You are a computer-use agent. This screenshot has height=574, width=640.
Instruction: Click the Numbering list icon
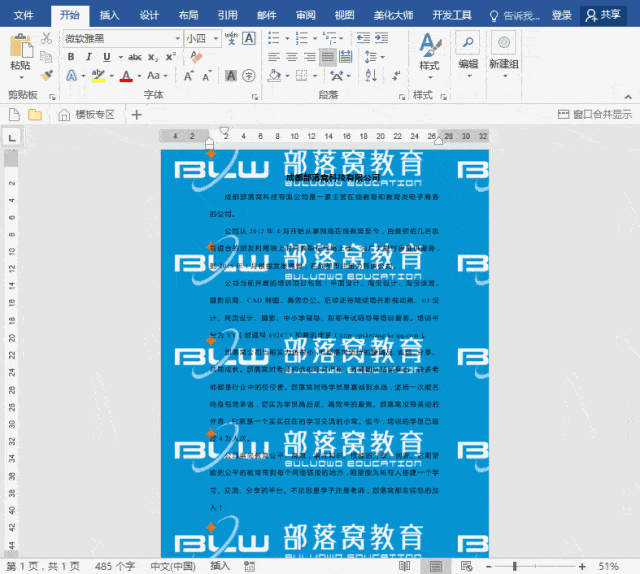click(x=302, y=38)
